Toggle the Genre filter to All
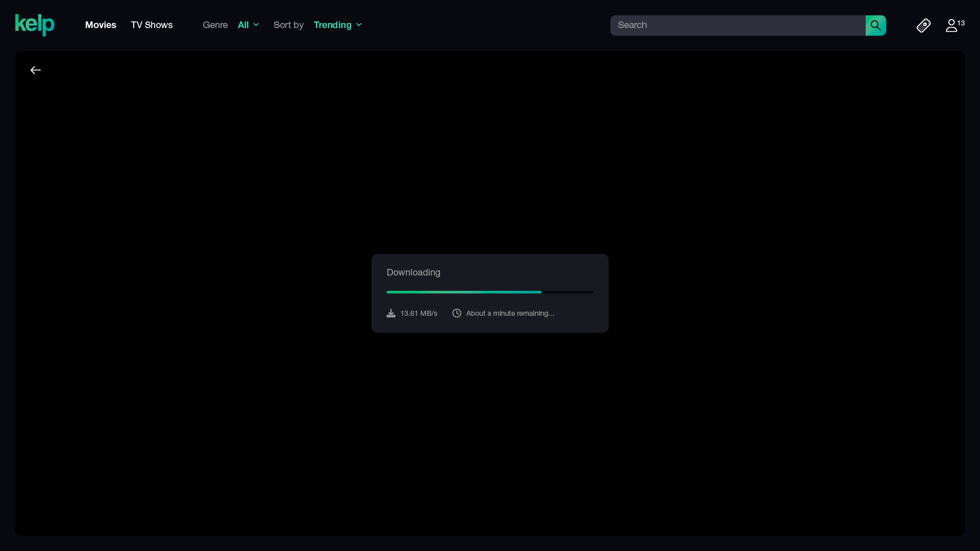The width and height of the screenshot is (980, 551). coord(248,24)
